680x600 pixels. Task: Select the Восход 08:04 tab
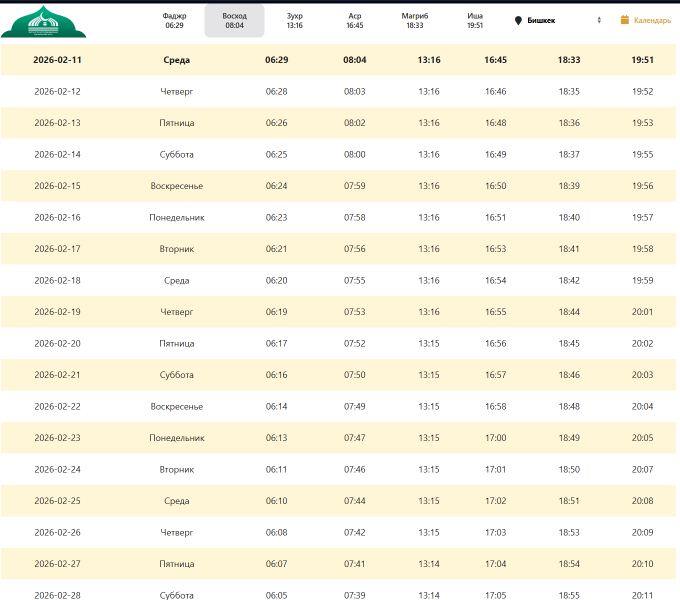(234, 20)
